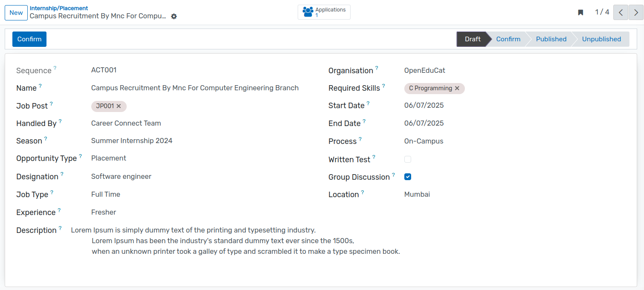Viewport: 644px width, 290px height.
Task: Go to the next record arrow
Action: point(636,12)
